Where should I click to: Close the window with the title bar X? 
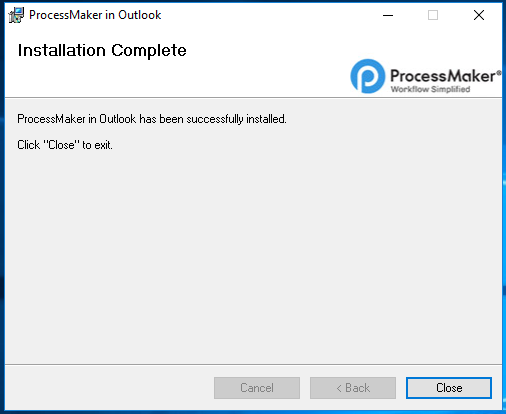pos(479,15)
